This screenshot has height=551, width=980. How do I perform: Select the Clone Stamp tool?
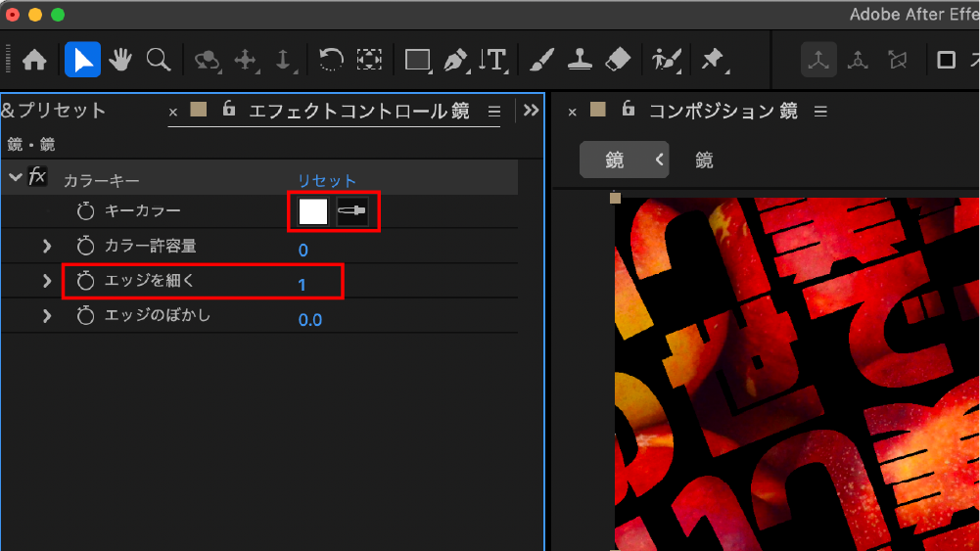[x=580, y=60]
